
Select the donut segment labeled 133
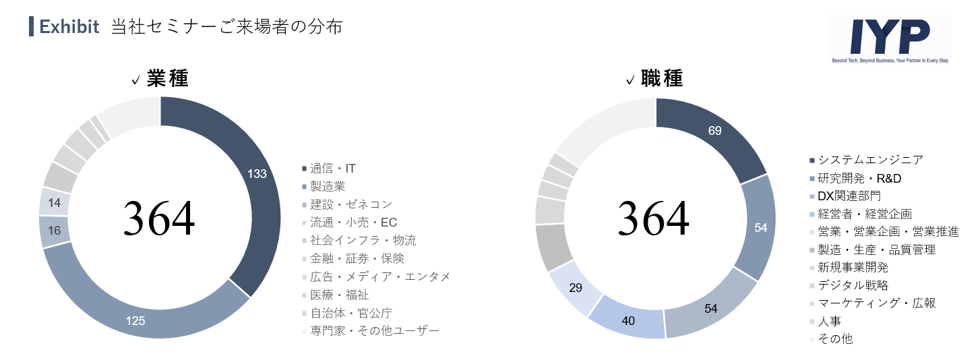tap(257, 174)
